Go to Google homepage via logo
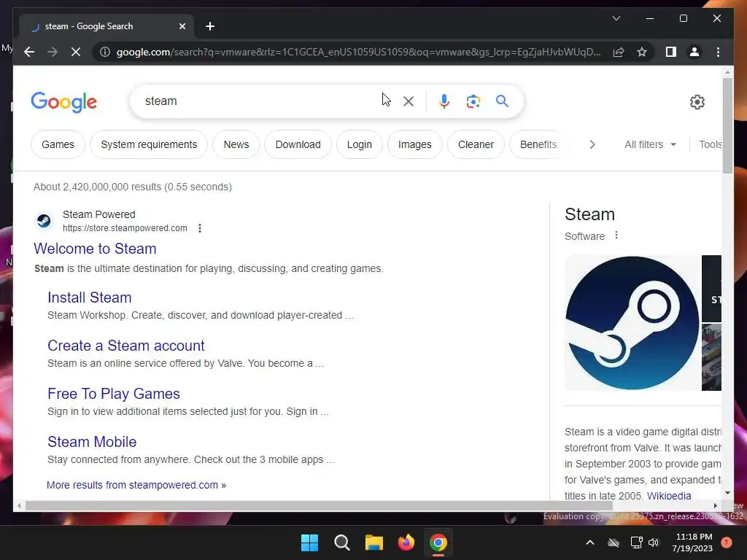This screenshot has height=560, width=747. point(64,102)
